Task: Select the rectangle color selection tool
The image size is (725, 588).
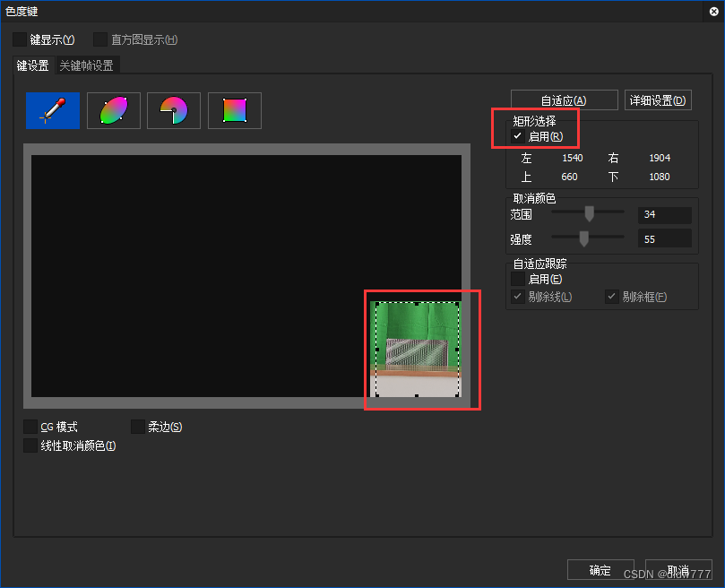Action: tap(234, 110)
